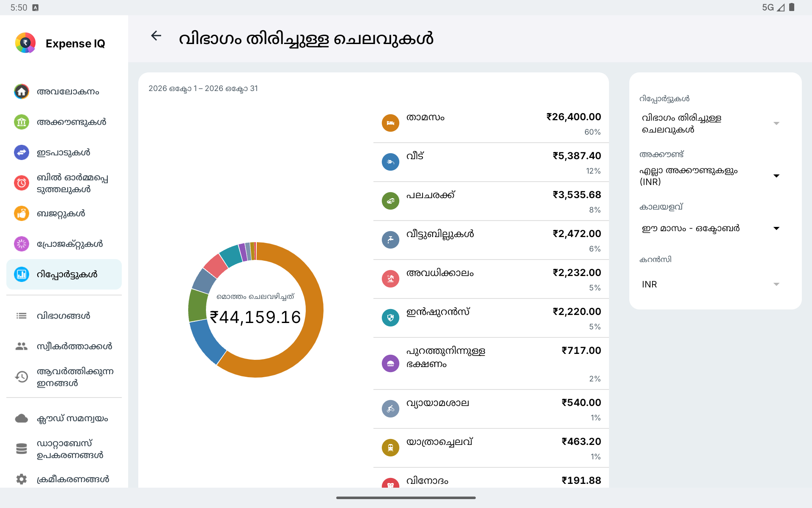The height and width of the screenshot is (508, 812).
Task: Open വിഭാഗങ്ങൾ list icon
Action: pos(22,316)
